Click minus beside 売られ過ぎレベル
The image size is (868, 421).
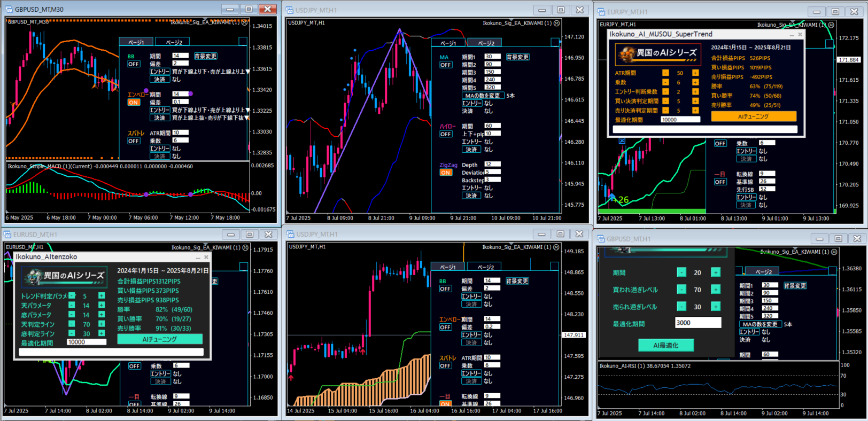click(681, 307)
